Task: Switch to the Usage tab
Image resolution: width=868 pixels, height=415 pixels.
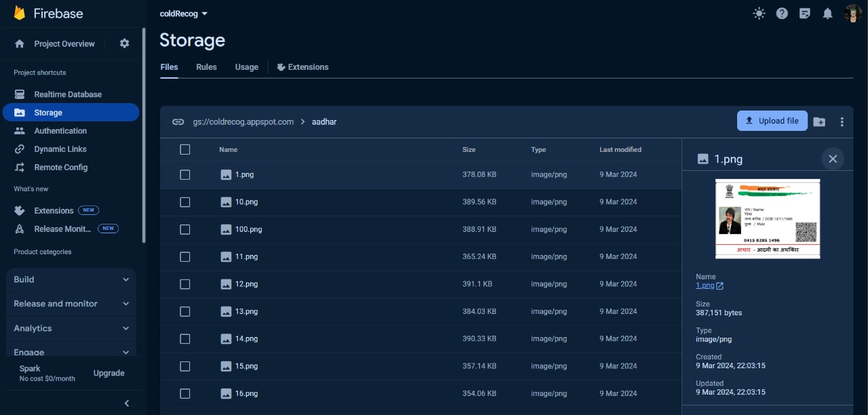Action: [247, 67]
